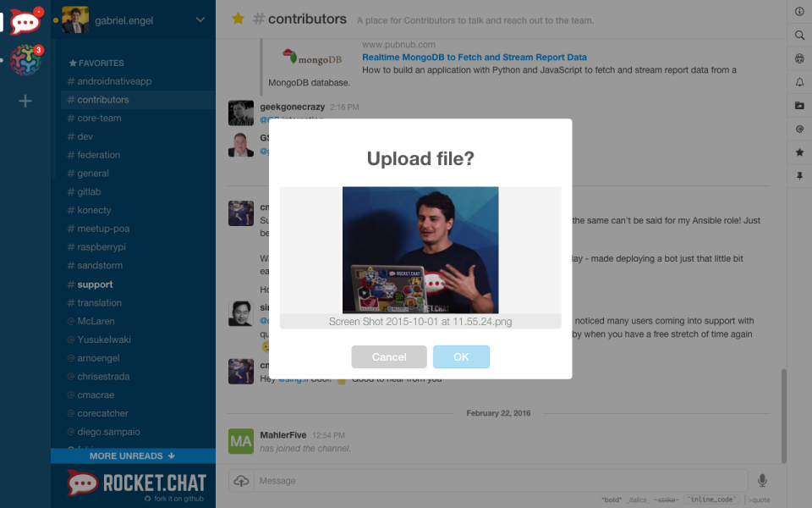Click the file upload cloud icon

[241, 481]
